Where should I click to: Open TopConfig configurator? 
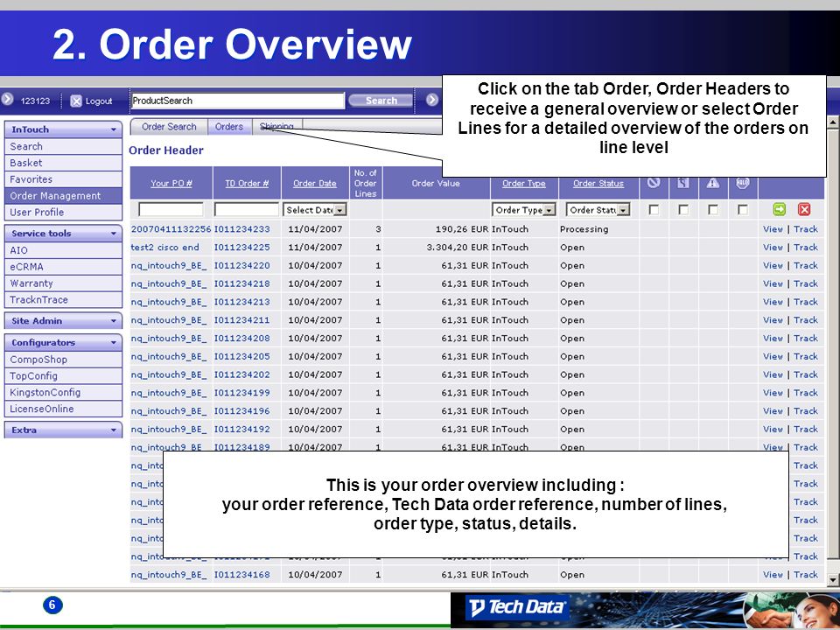coord(63,376)
